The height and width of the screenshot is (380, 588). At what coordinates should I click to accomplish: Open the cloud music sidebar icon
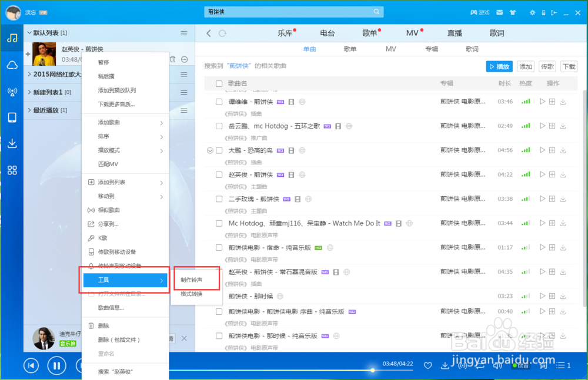pos(12,65)
